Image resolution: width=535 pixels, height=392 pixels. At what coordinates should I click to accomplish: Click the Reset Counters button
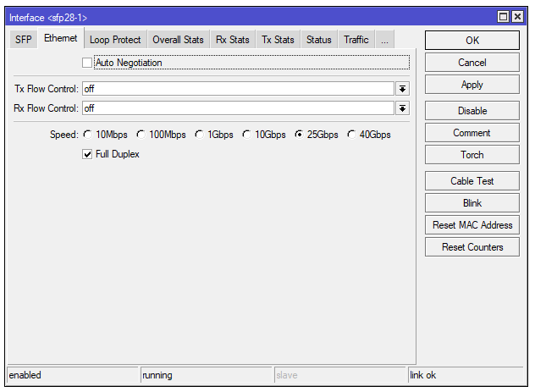(x=472, y=247)
